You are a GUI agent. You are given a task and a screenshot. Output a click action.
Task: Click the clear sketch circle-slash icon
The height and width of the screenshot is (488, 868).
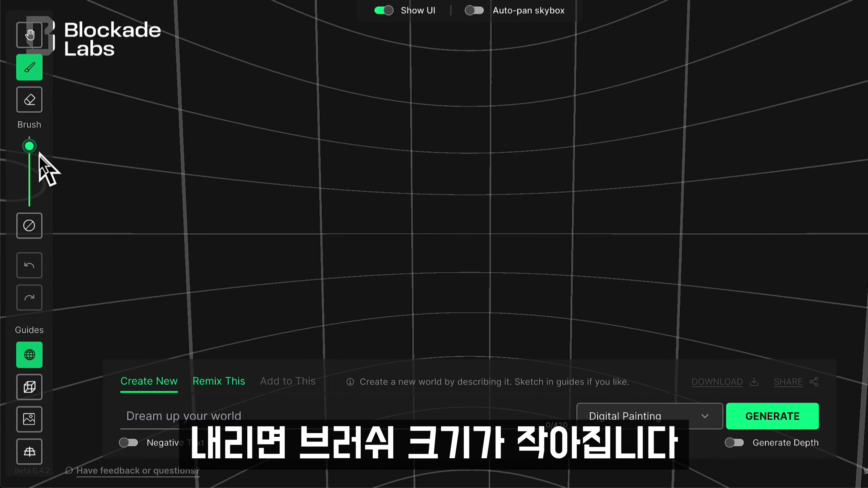(29, 226)
